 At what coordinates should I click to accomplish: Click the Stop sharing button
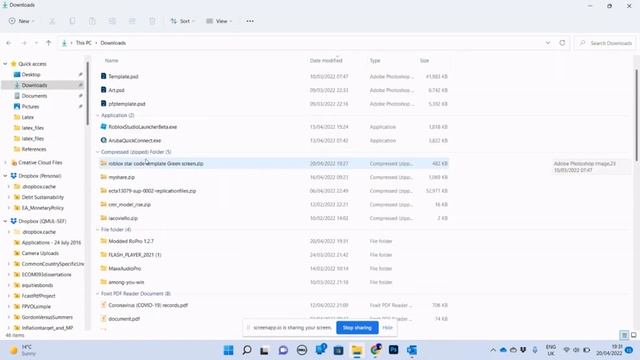tap(357, 328)
